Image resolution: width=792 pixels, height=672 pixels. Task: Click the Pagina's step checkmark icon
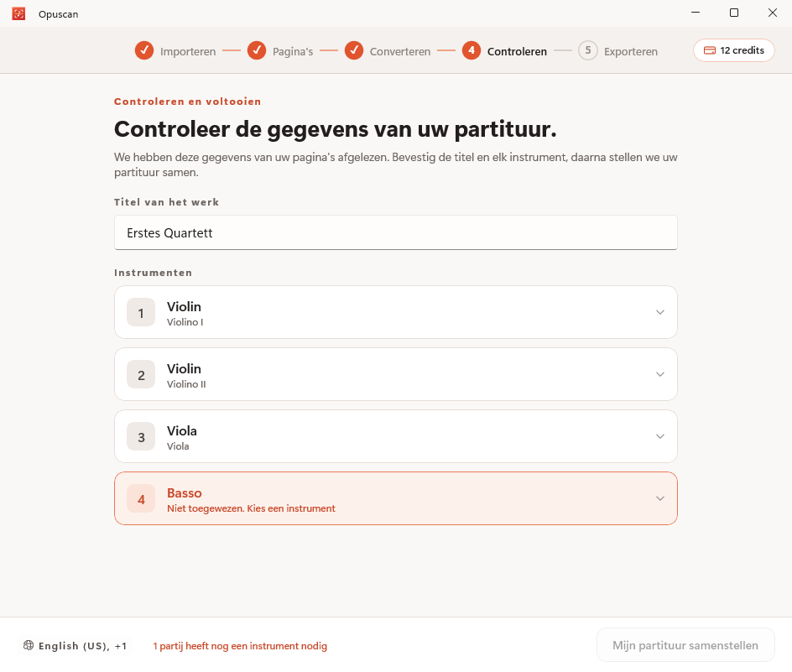(x=257, y=50)
